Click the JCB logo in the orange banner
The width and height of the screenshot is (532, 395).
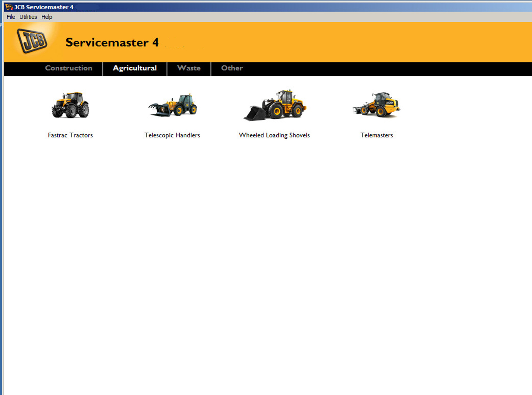[x=32, y=41]
